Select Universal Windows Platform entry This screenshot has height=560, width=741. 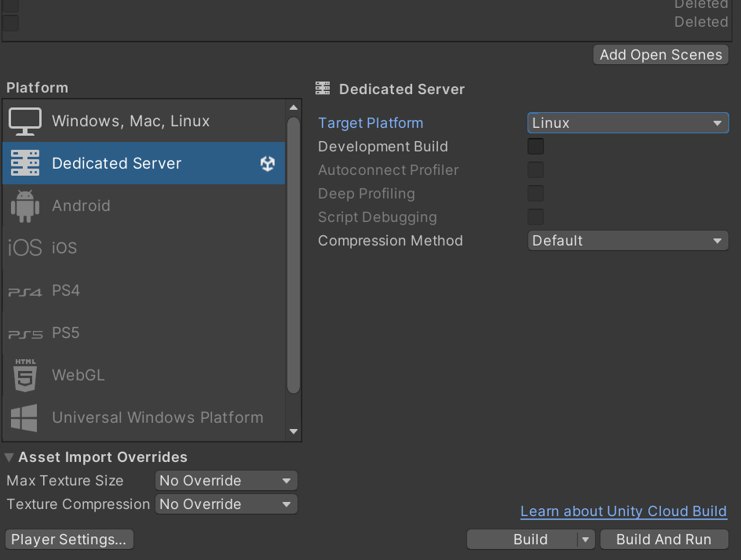(x=144, y=418)
